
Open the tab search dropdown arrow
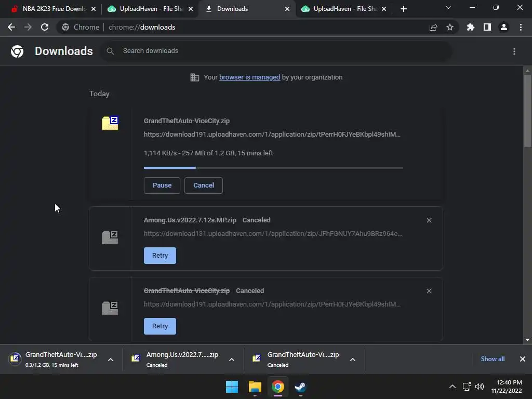pos(448,7)
